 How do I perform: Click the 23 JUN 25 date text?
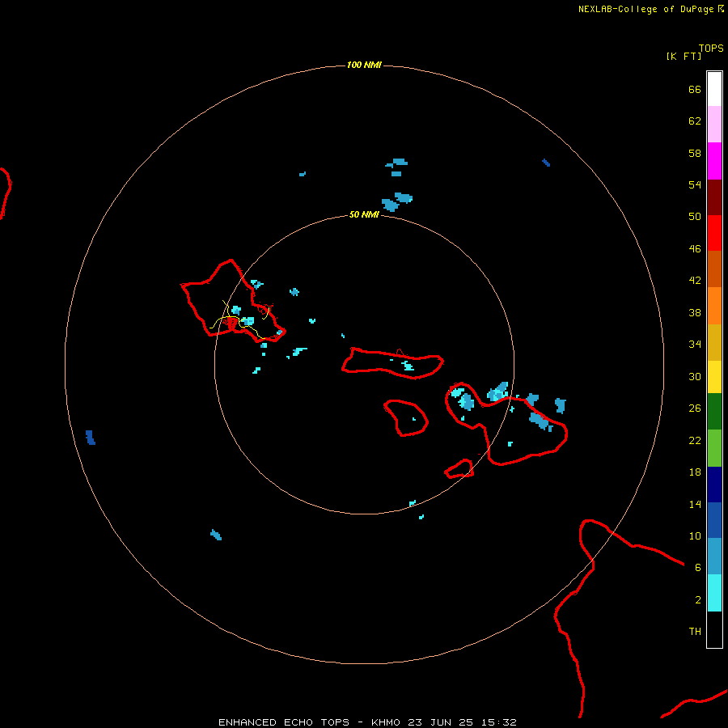(440, 722)
